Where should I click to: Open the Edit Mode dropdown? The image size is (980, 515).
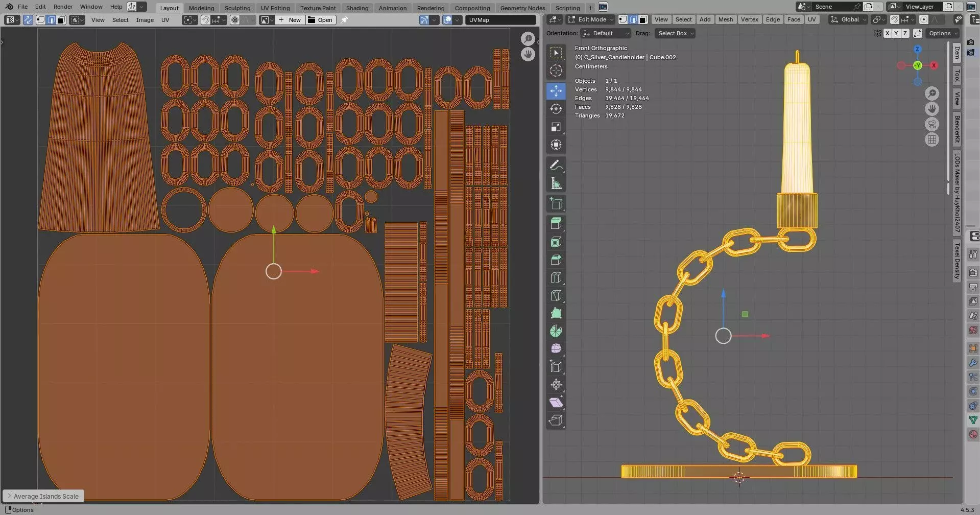point(590,19)
